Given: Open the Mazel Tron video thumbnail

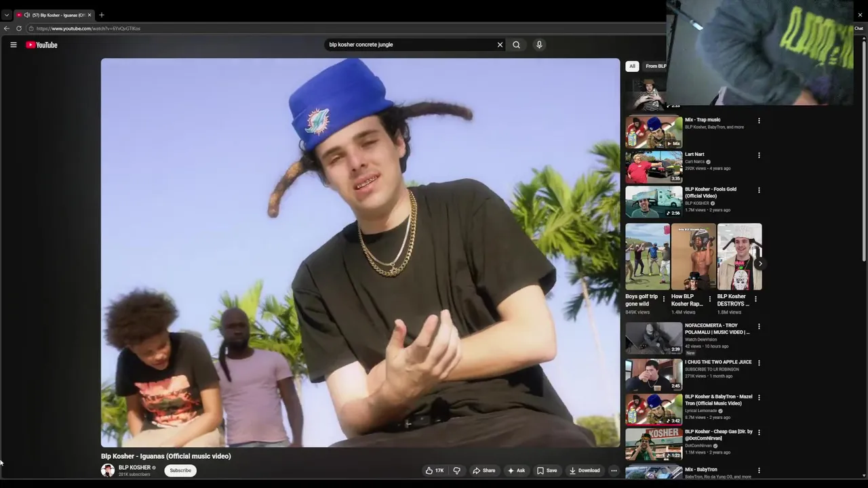Looking at the screenshot, I should coord(654,409).
